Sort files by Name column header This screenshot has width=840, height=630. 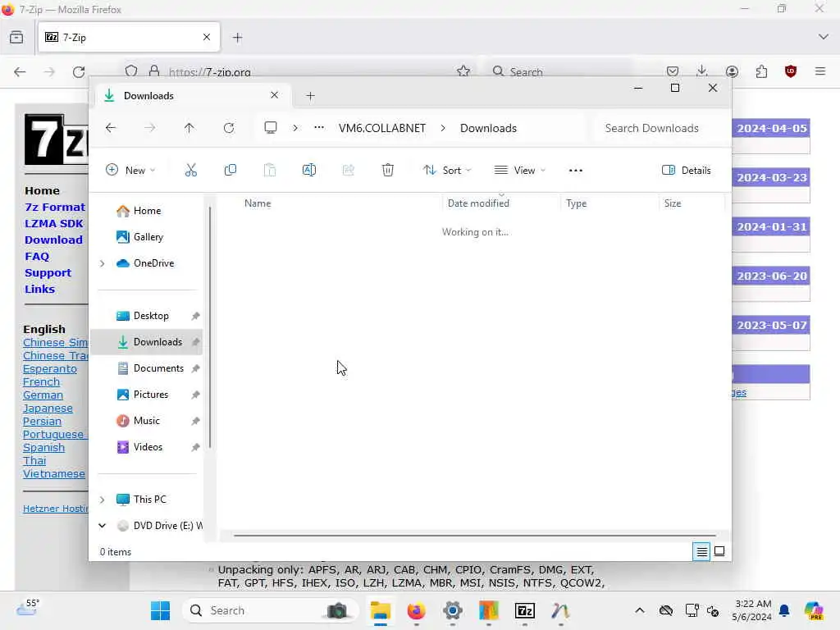click(257, 203)
